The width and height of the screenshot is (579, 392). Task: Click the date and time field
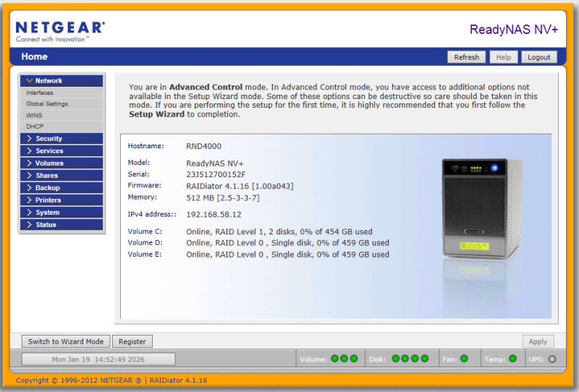98,359
